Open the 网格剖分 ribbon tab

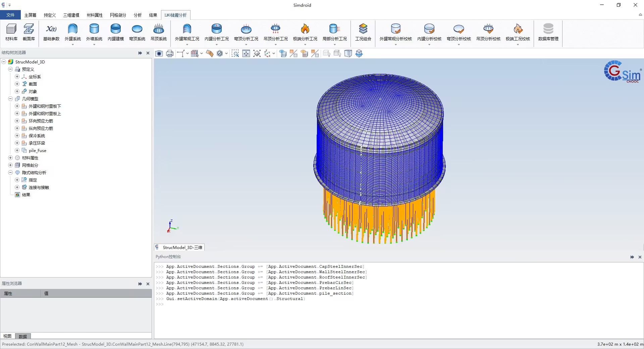(118, 15)
